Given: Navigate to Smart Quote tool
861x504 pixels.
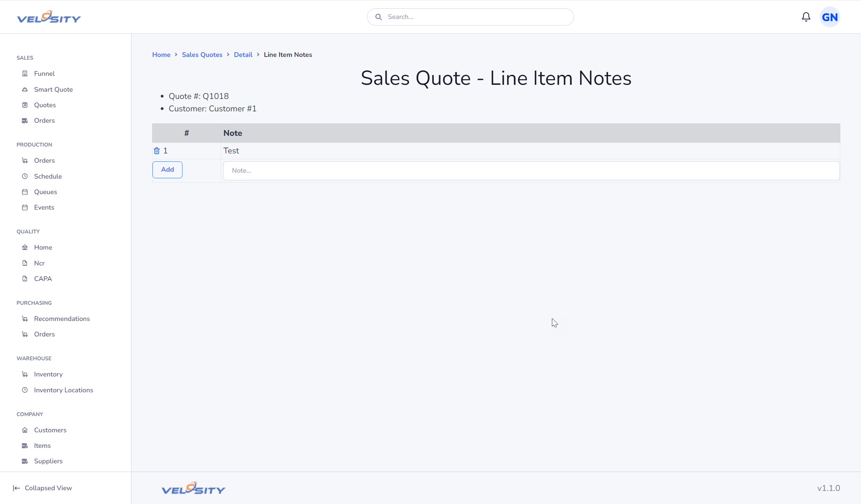Looking at the screenshot, I should tap(53, 89).
